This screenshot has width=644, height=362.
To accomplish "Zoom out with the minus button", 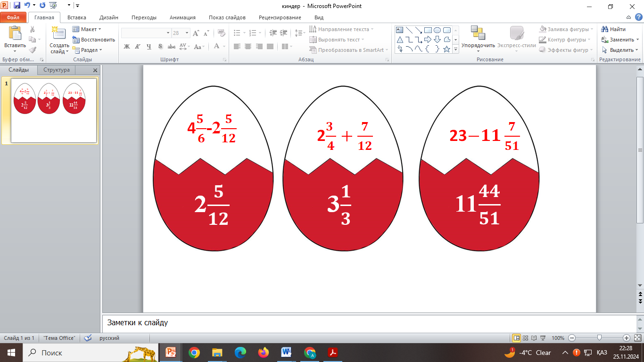I will pos(571,338).
